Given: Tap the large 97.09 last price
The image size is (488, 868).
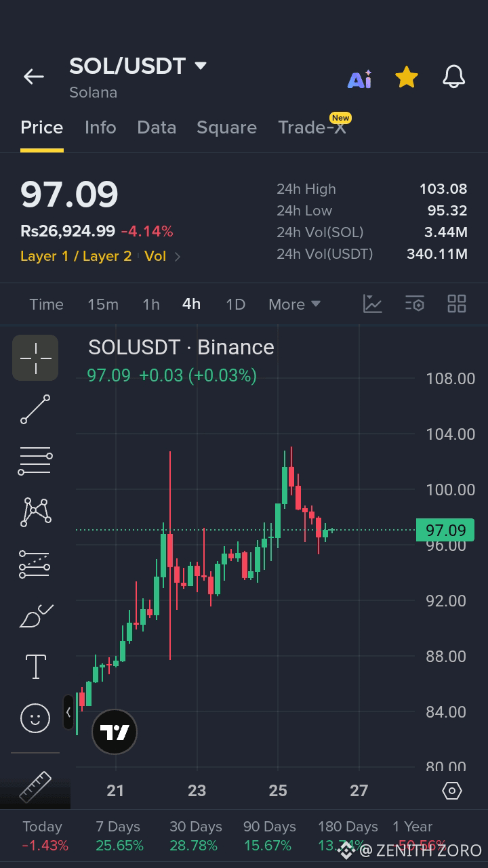Looking at the screenshot, I should 69,194.
